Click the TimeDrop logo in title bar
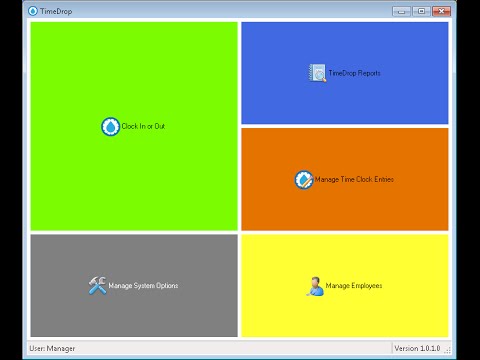 point(33,11)
